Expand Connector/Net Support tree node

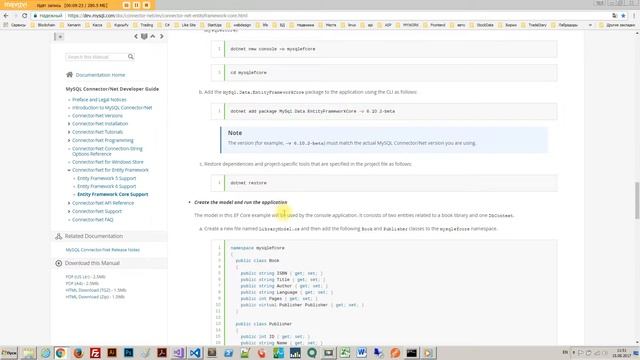[x=69, y=211]
